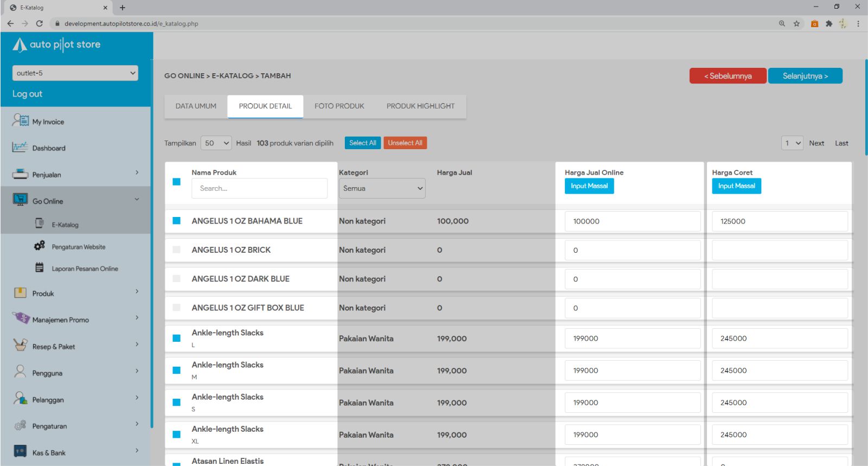Image resolution: width=868 pixels, height=466 pixels.
Task: Open the Kategori Semua dropdown
Action: (382, 188)
